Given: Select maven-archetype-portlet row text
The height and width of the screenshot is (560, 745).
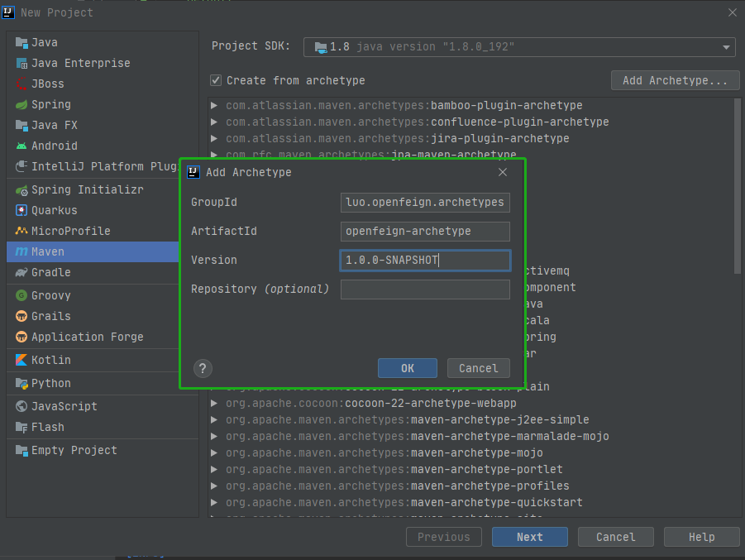Looking at the screenshot, I should [394, 470].
